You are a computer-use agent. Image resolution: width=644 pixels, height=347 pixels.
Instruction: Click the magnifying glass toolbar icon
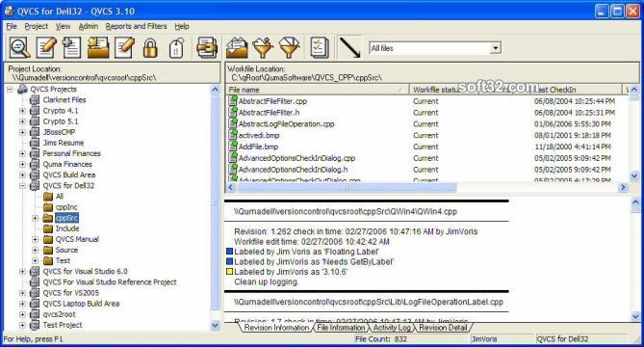(19, 47)
